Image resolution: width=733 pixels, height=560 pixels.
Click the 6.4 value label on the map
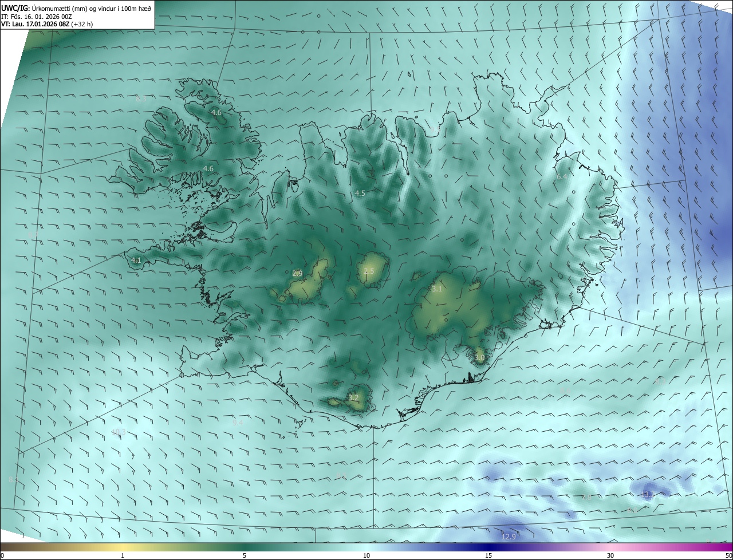click(562, 178)
